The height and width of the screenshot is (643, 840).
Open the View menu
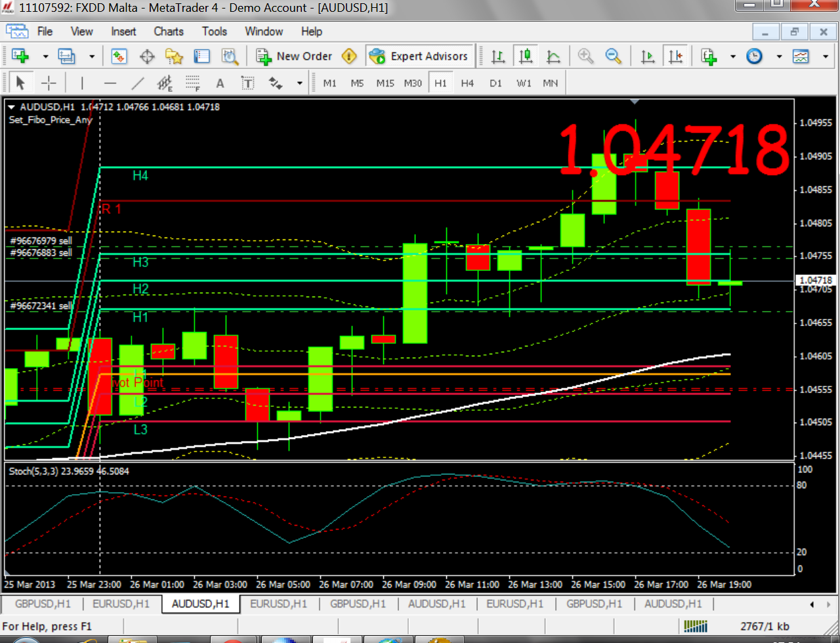(82, 31)
